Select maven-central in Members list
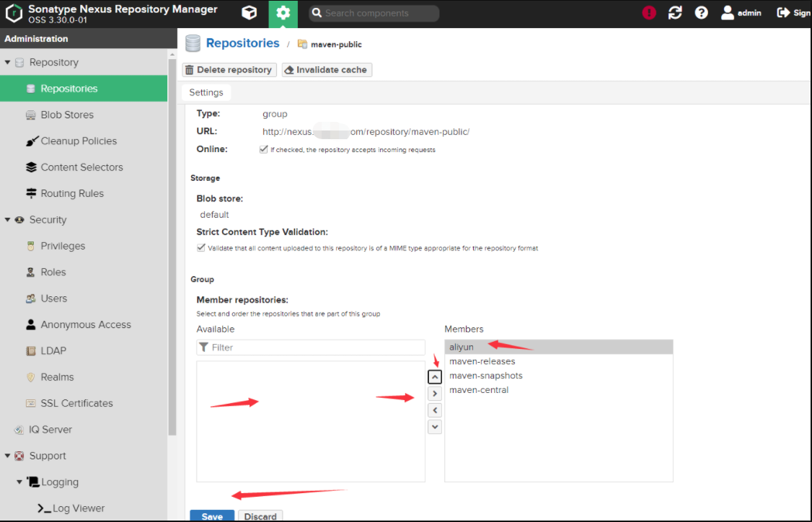812x522 pixels. (x=559, y=390)
